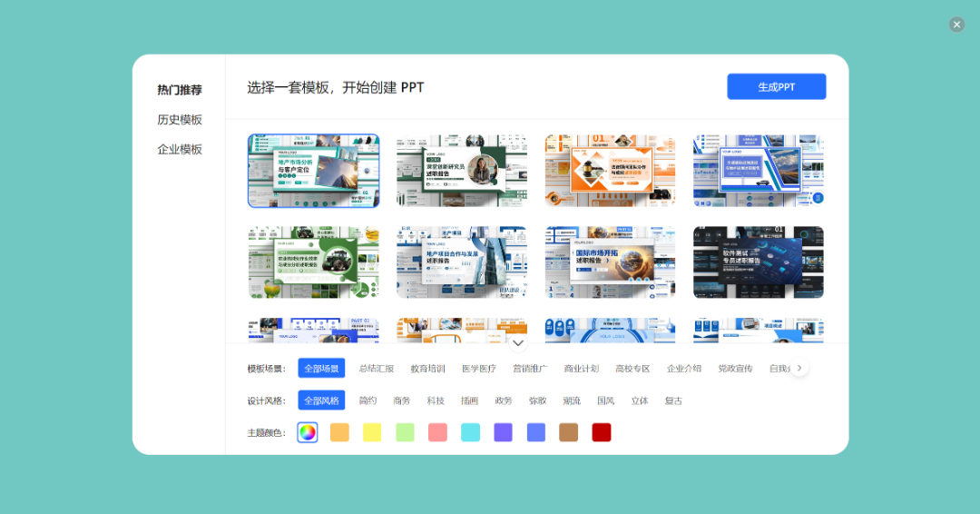
Task: Pick the orange theme color swatch
Action: (339, 432)
